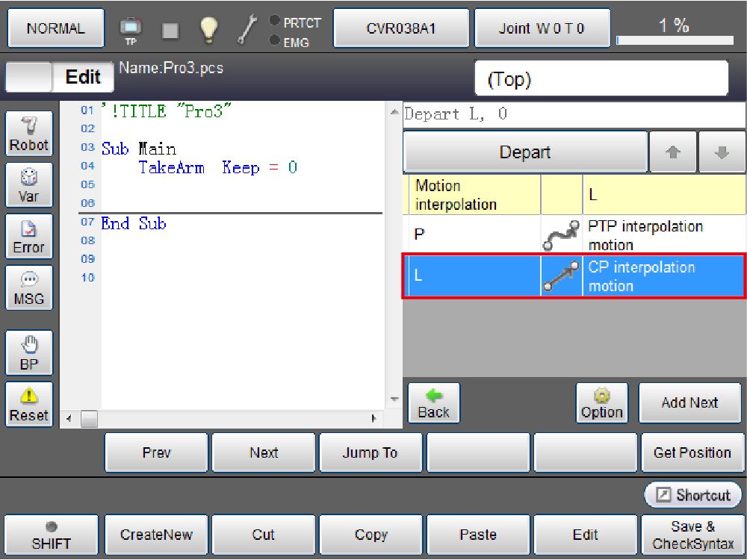
Task: Click the green Back arrow button
Action: 433,403
